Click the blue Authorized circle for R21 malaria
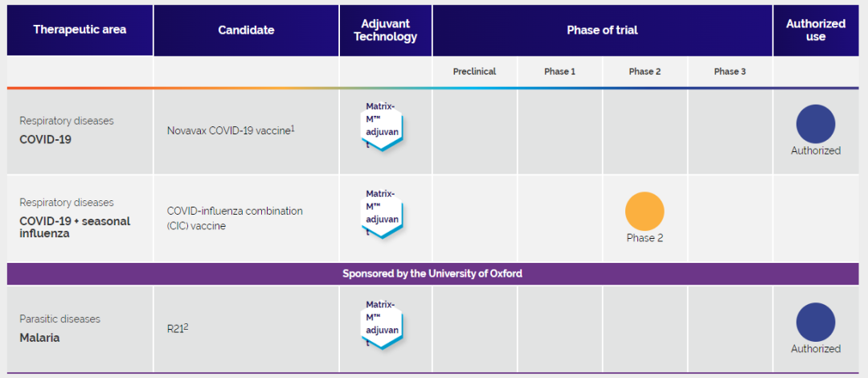 (x=815, y=322)
